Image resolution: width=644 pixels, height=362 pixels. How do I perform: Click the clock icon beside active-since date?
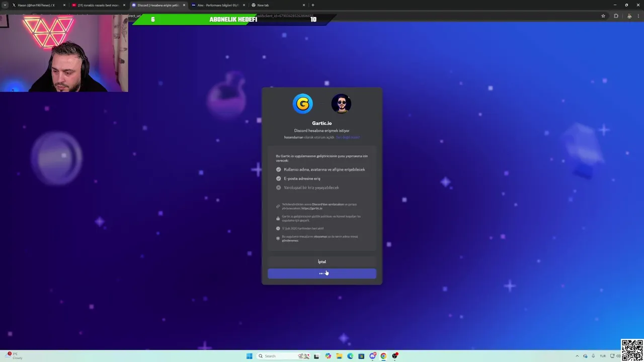(278, 228)
